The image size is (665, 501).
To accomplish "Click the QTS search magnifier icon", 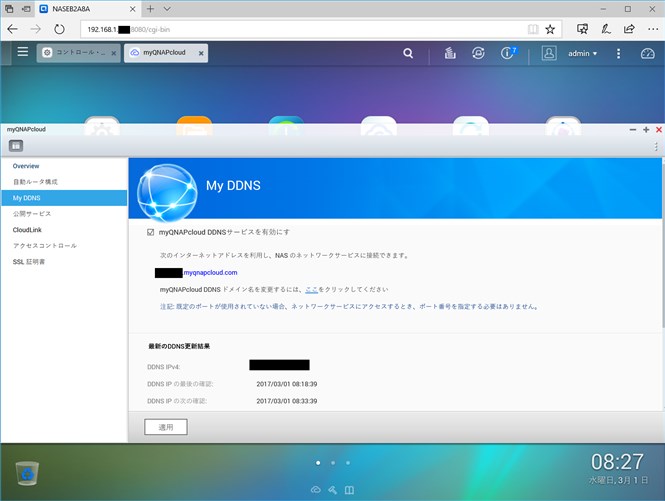I will [x=408, y=53].
